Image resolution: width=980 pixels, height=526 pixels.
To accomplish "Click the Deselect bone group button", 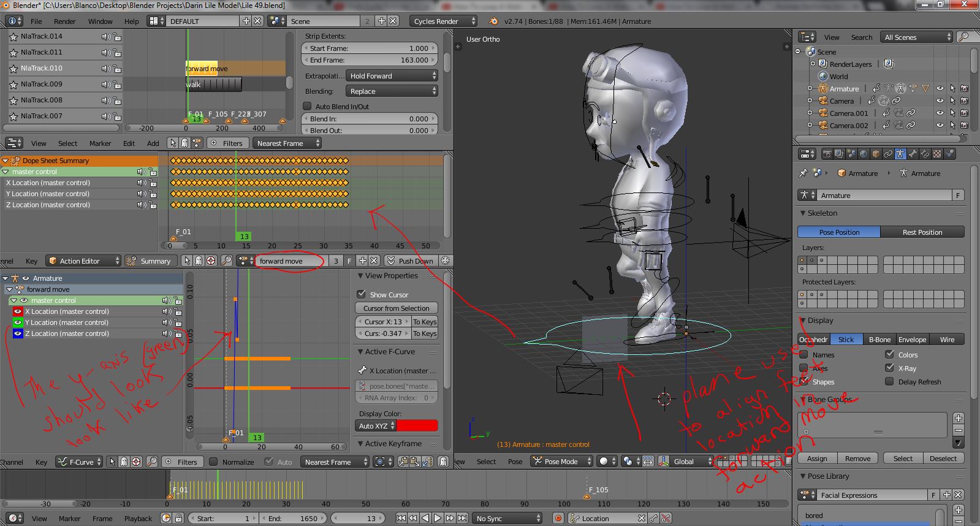I will [x=943, y=459].
